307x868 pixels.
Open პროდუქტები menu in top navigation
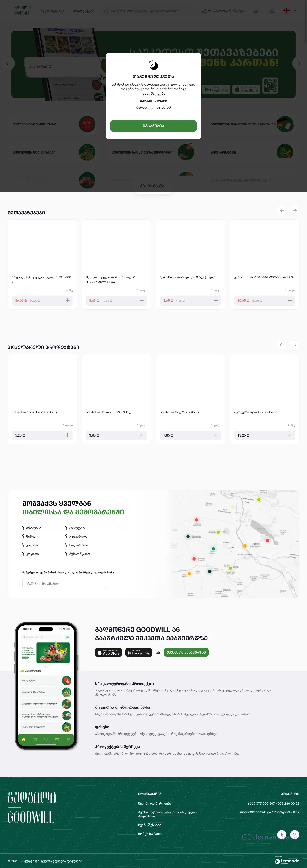coord(83,11)
